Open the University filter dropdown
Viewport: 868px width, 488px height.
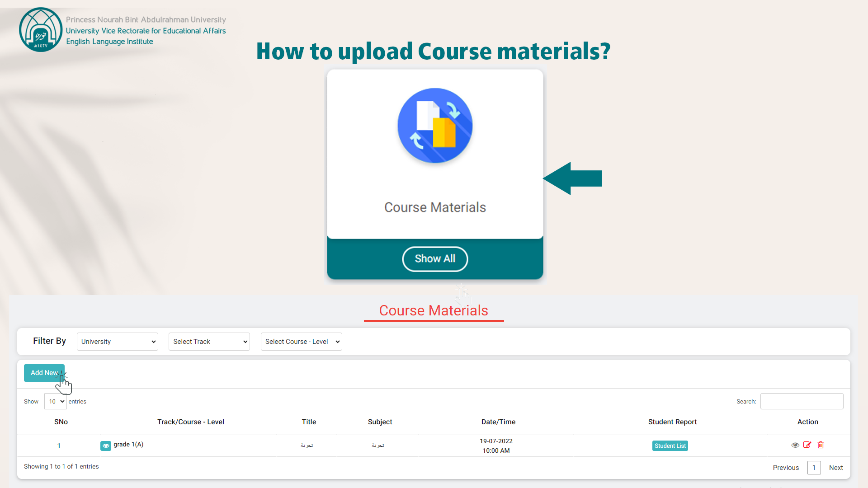pyautogui.click(x=118, y=342)
